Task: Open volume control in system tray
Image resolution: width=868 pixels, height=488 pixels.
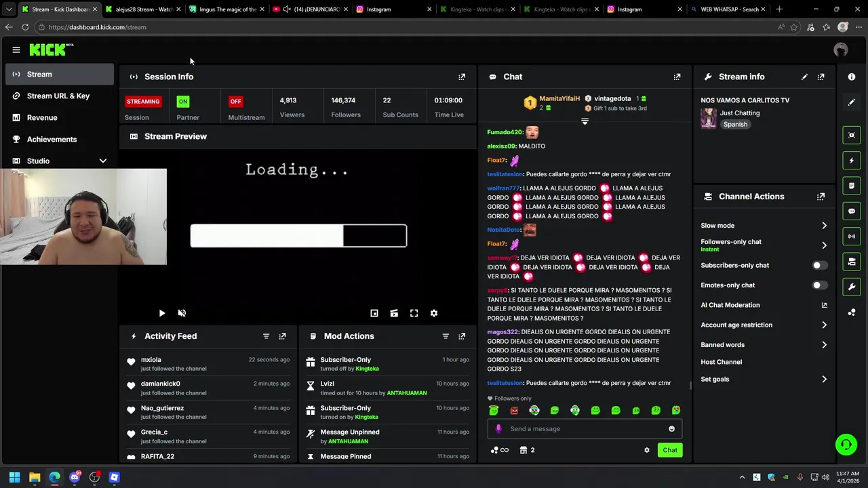Action: pyautogui.click(x=825, y=477)
